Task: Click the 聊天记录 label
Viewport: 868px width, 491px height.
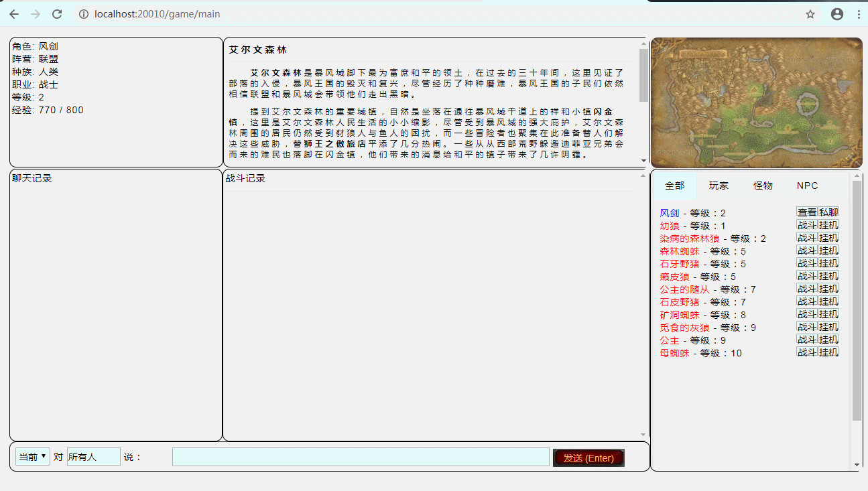Action: (32, 178)
